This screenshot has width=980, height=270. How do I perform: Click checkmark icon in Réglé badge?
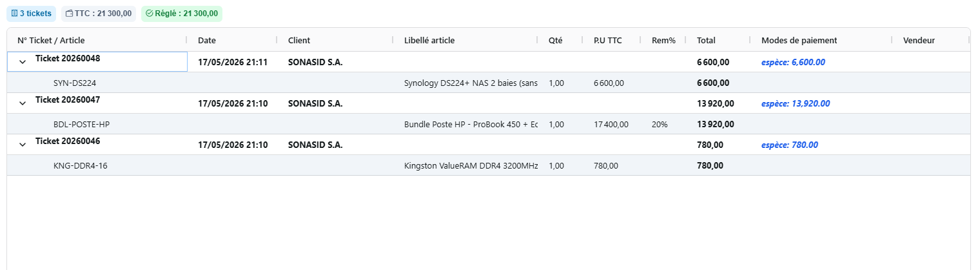[x=150, y=13]
